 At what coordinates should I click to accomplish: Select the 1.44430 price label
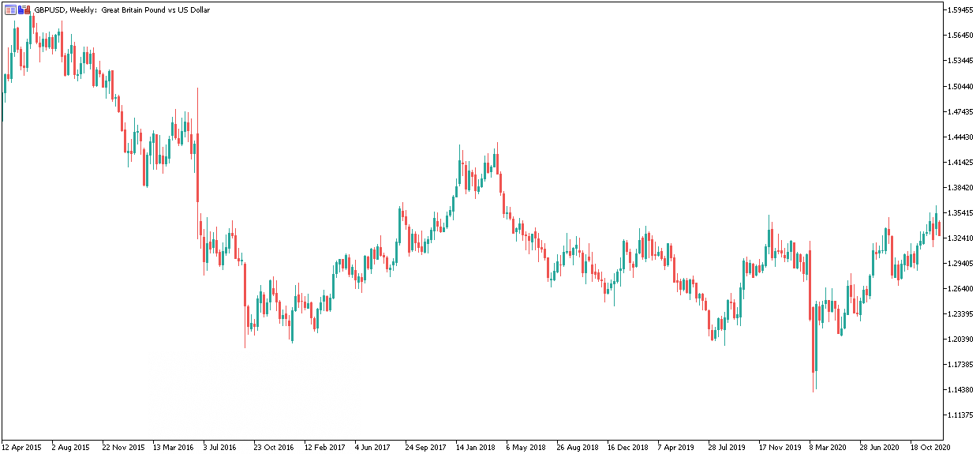click(x=961, y=137)
